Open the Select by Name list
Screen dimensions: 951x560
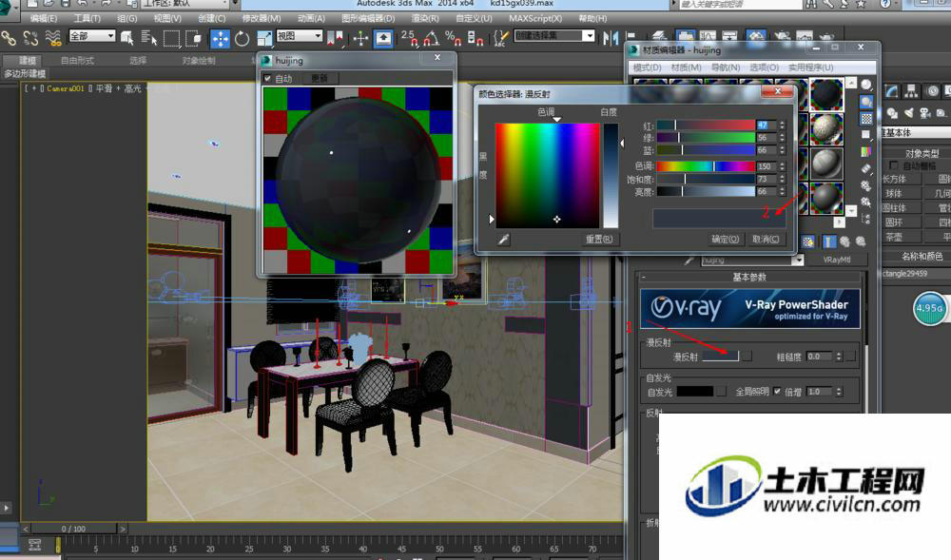coord(148,38)
